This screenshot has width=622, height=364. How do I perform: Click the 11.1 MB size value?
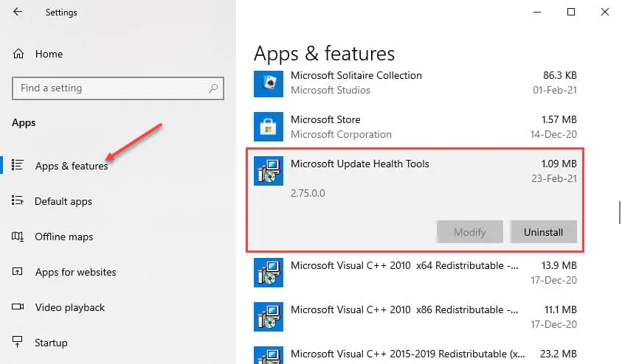pos(560,309)
